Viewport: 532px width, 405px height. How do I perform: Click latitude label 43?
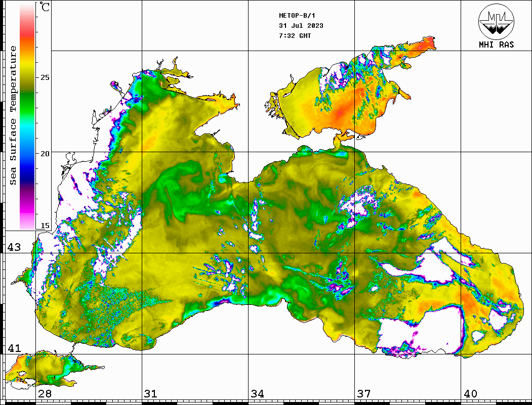click(14, 247)
